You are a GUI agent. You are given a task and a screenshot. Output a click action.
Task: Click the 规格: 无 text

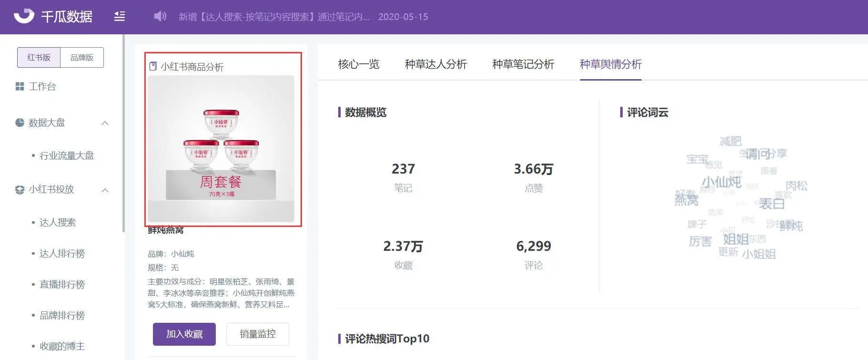pos(163,267)
